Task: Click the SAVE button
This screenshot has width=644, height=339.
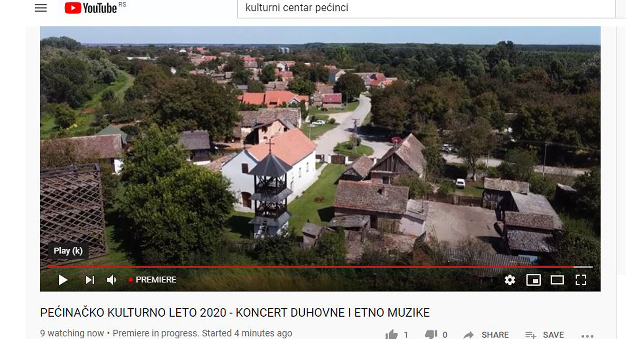Action: click(x=545, y=335)
